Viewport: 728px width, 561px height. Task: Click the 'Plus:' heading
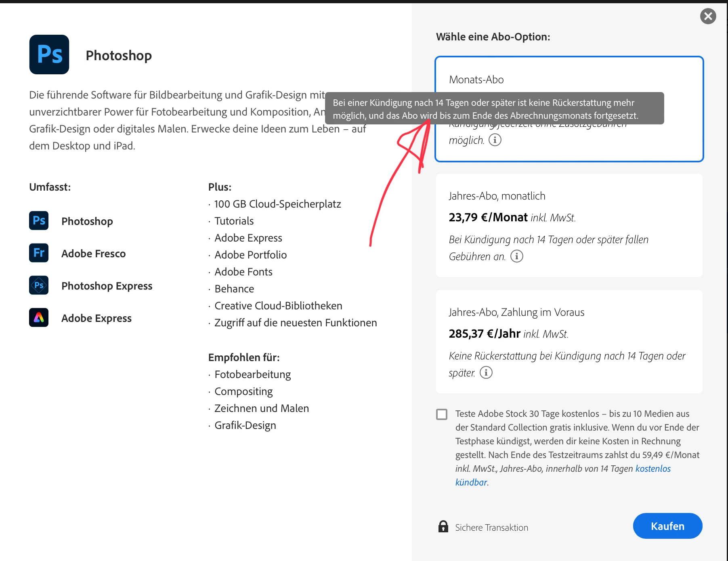220,187
